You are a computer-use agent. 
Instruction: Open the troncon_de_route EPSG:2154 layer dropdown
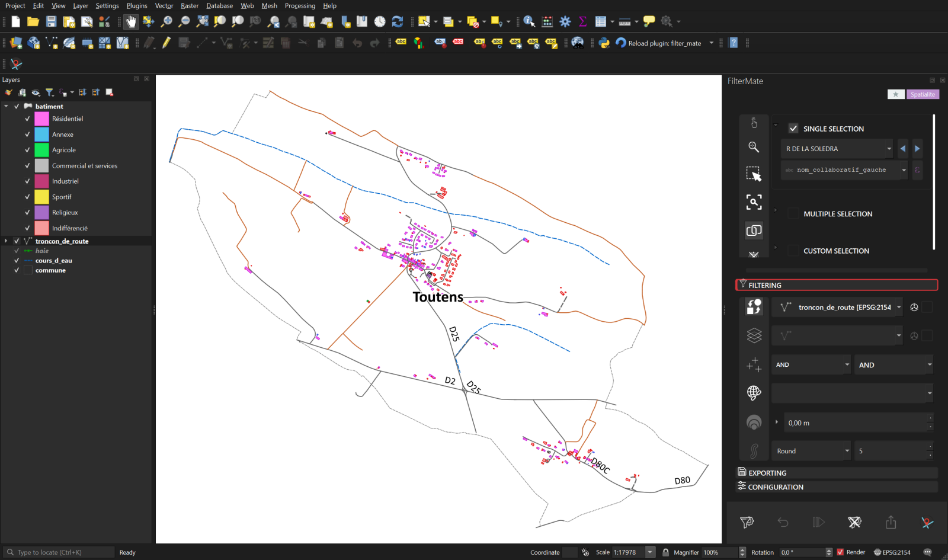pos(838,307)
